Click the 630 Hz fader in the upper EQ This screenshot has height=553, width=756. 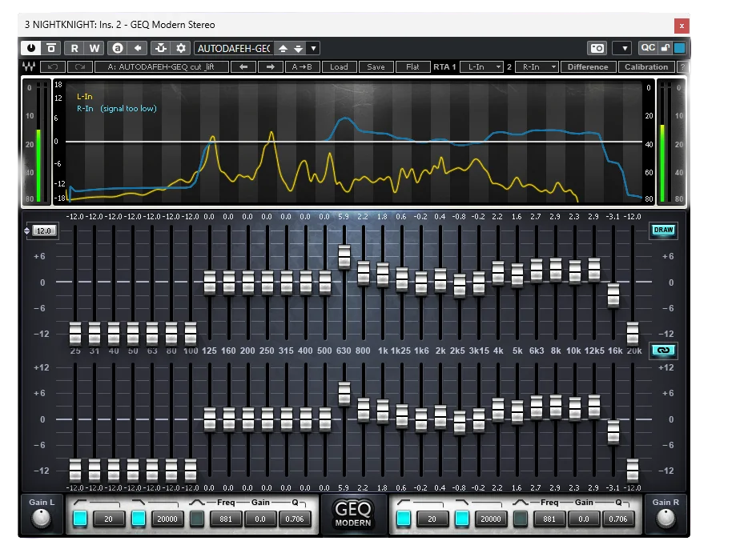pyautogui.click(x=344, y=257)
